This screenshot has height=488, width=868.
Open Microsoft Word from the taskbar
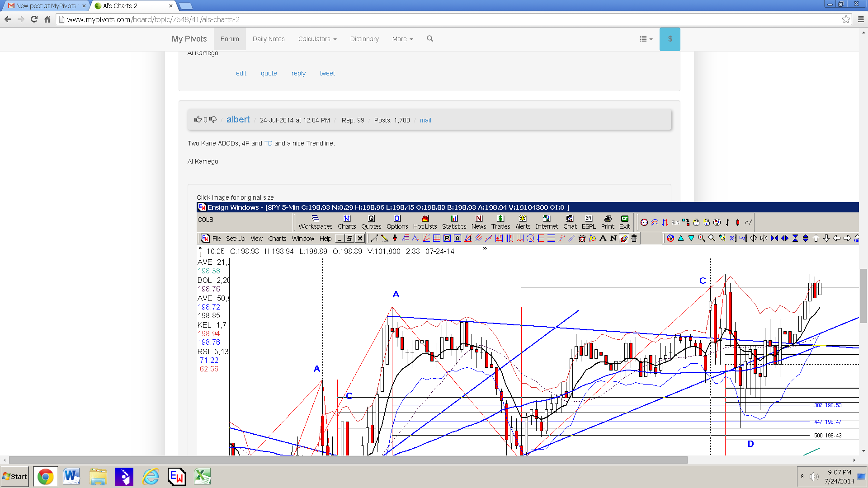[71, 476]
